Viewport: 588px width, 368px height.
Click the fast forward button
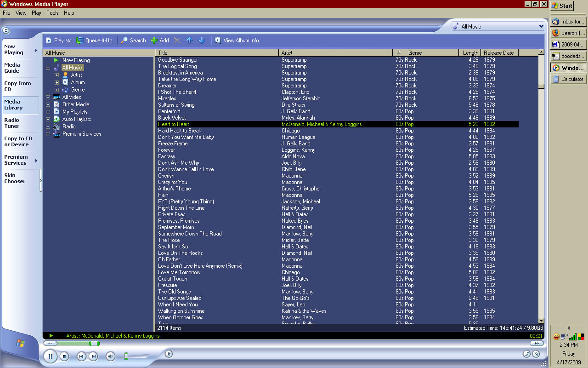click(x=537, y=343)
